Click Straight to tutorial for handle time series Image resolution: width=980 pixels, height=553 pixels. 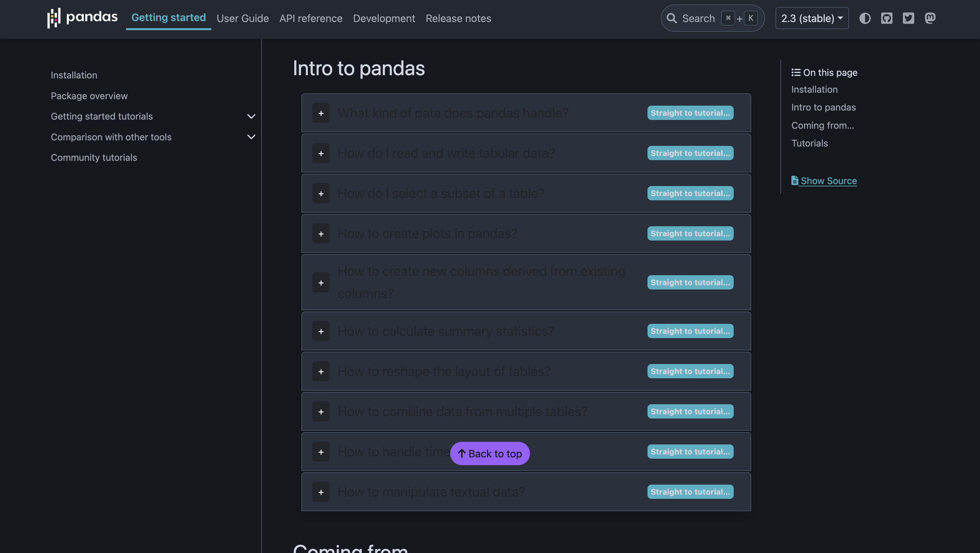690,452
